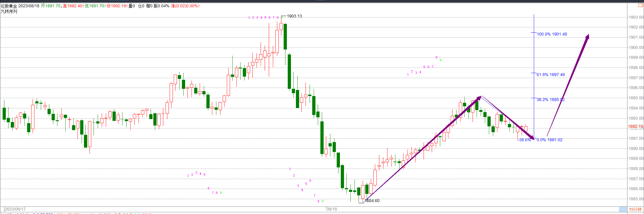
Task: Click the -38.6% retracement label
Action: click(525, 140)
